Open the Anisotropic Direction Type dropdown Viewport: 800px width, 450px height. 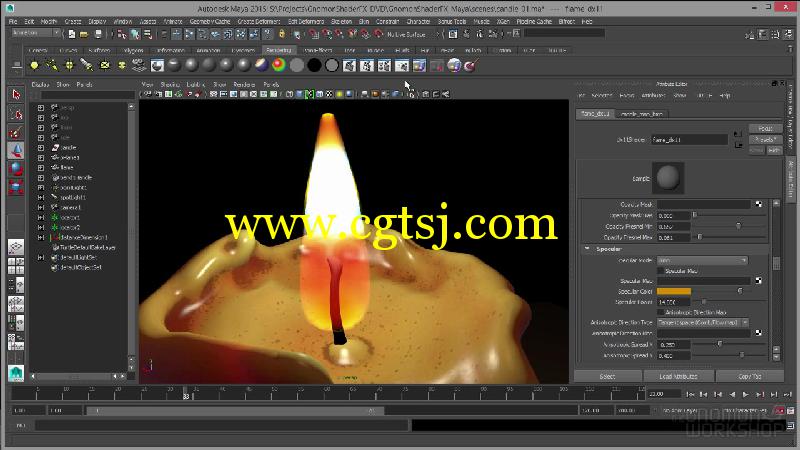[703, 322]
